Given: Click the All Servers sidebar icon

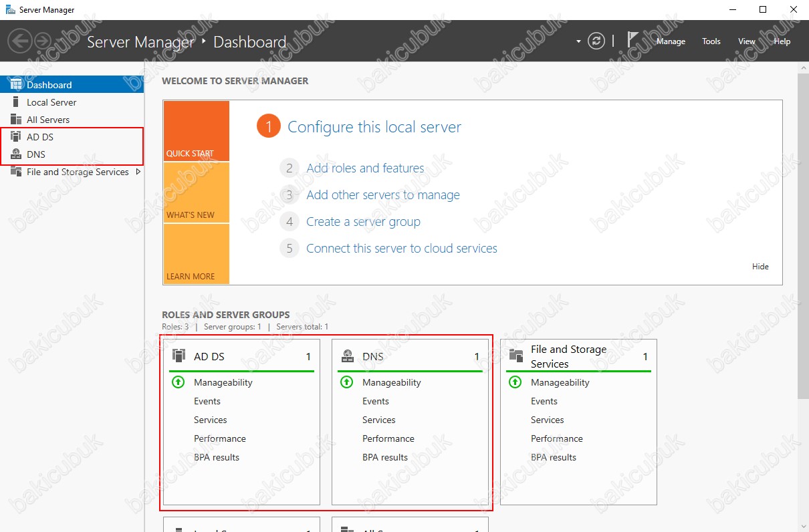Looking at the screenshot, I should (x=16, y=120).
